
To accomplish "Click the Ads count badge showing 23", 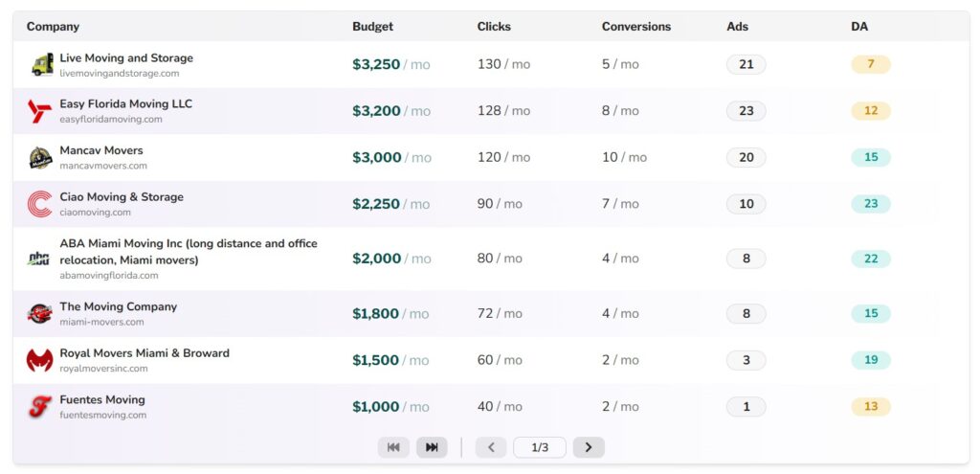I will point(746,111).
